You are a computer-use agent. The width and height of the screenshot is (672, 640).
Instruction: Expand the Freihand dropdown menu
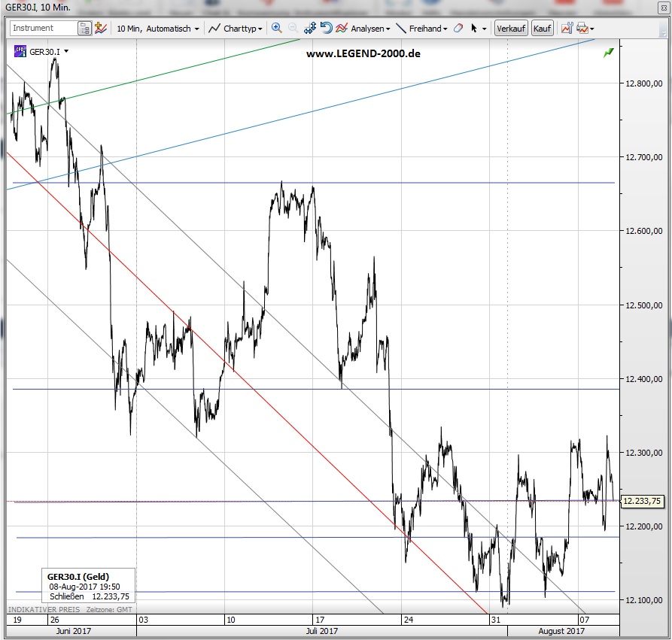tap(445, 29)
